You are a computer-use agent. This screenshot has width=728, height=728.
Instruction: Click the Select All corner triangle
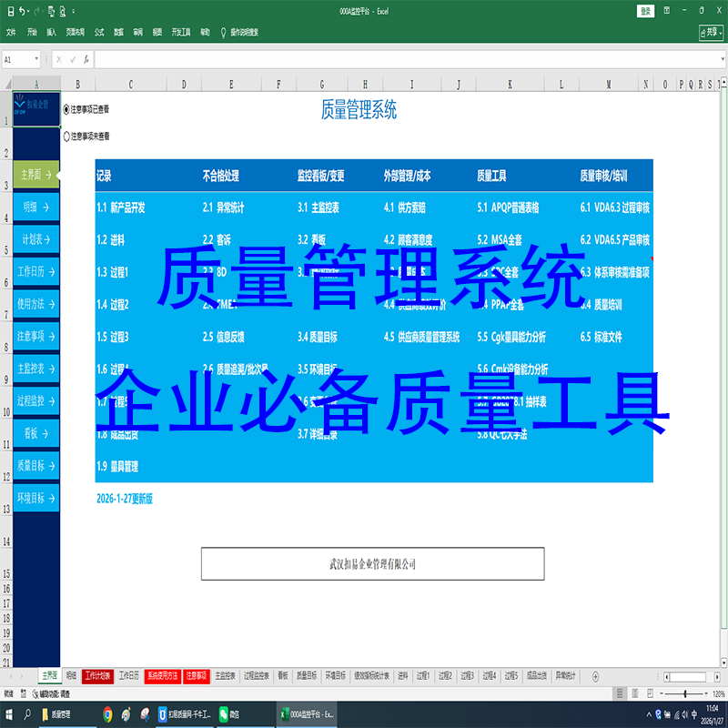click(7, 84)
